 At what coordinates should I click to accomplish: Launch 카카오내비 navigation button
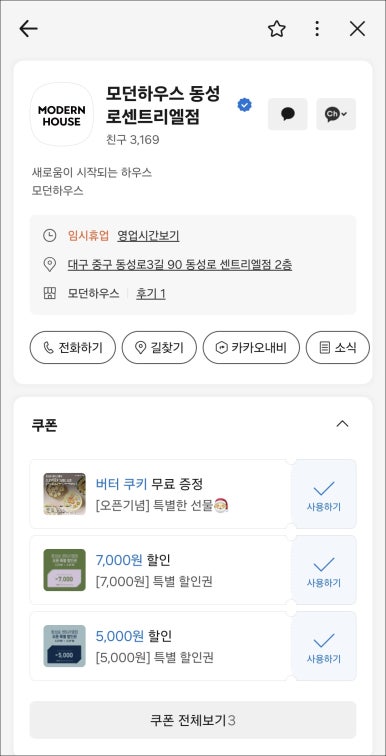pyautogui.click(x=251, y=347)
